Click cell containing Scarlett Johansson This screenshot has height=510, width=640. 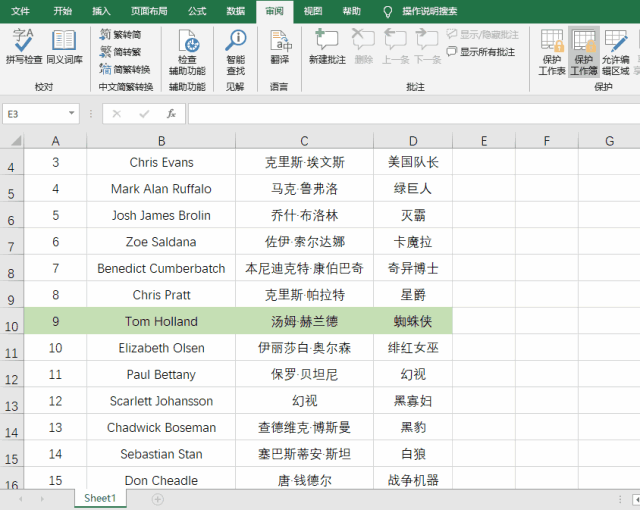[x=161, y=401]
